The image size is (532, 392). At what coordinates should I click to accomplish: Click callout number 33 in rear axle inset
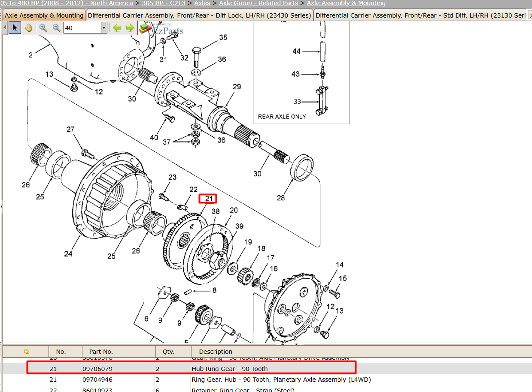click(298, 102)
